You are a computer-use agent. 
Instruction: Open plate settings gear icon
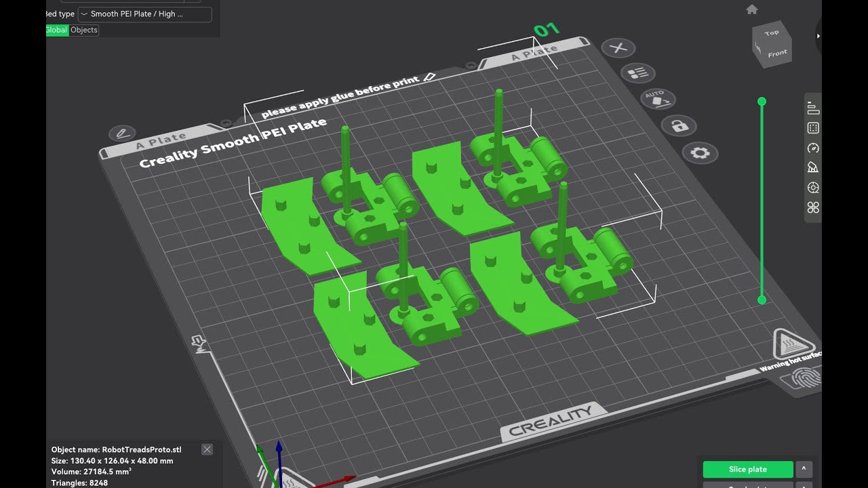tap(700, 153)
